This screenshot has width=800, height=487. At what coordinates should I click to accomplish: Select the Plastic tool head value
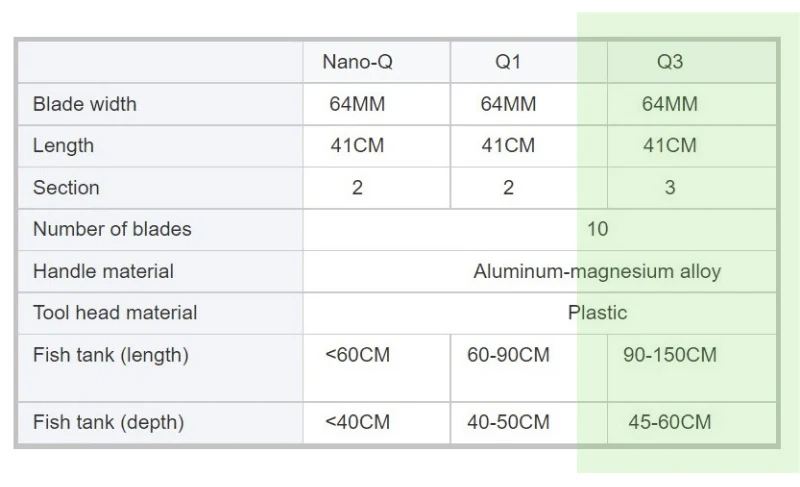(597, 313)
